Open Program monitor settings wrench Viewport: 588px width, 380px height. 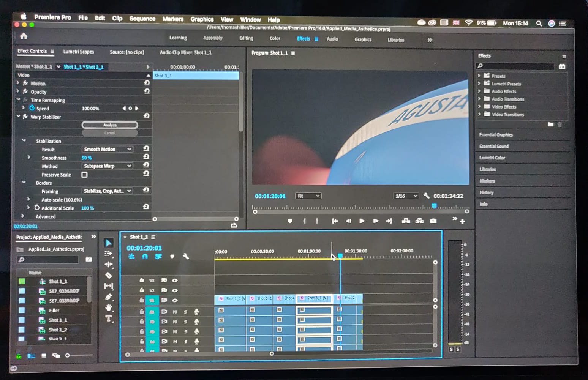click(426, 196)
